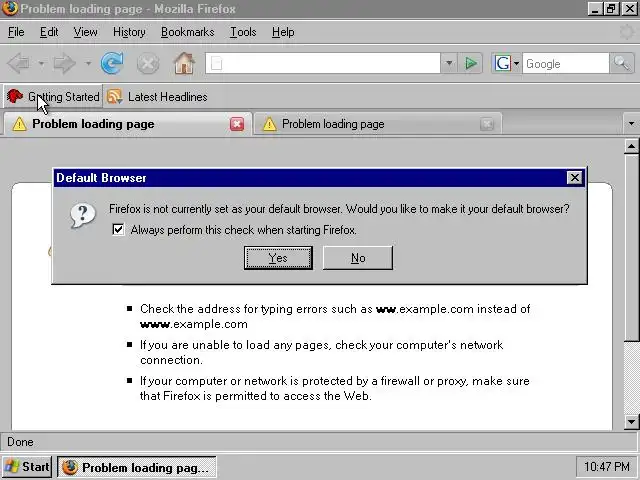Click the magnifying glass search button

[x=622, y=63]
